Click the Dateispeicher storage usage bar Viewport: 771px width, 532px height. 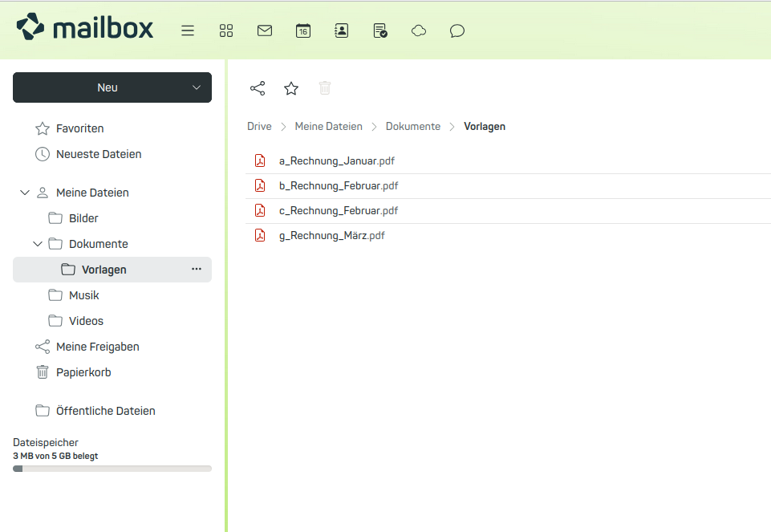[112, 469]
